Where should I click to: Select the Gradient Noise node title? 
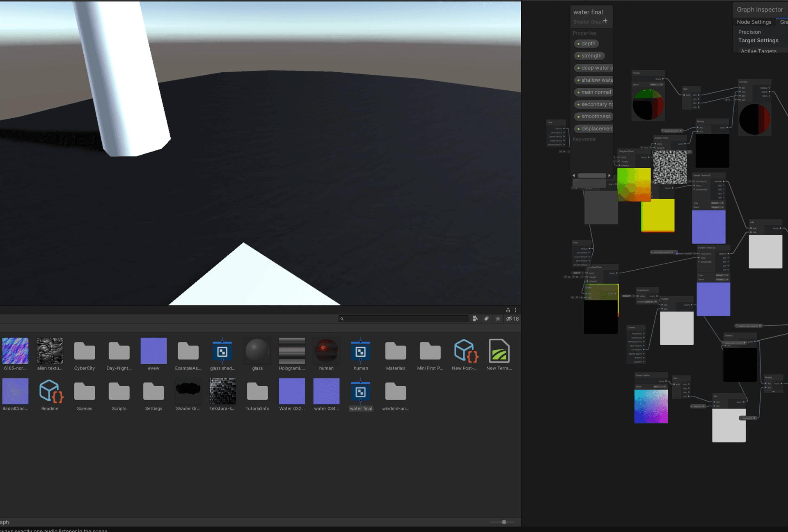pyautogui.click(x=662, y=138)
